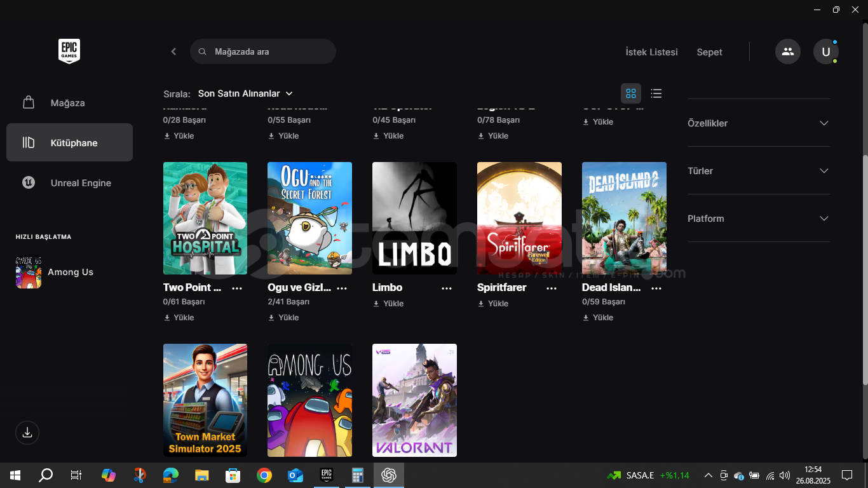Click the 0/61 Başarı achievements text
This screenshot has width=868, height=488.
184,302
